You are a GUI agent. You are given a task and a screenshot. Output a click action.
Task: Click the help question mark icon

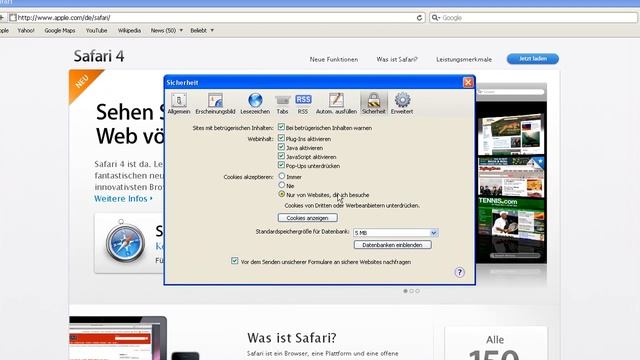[460, 272]
